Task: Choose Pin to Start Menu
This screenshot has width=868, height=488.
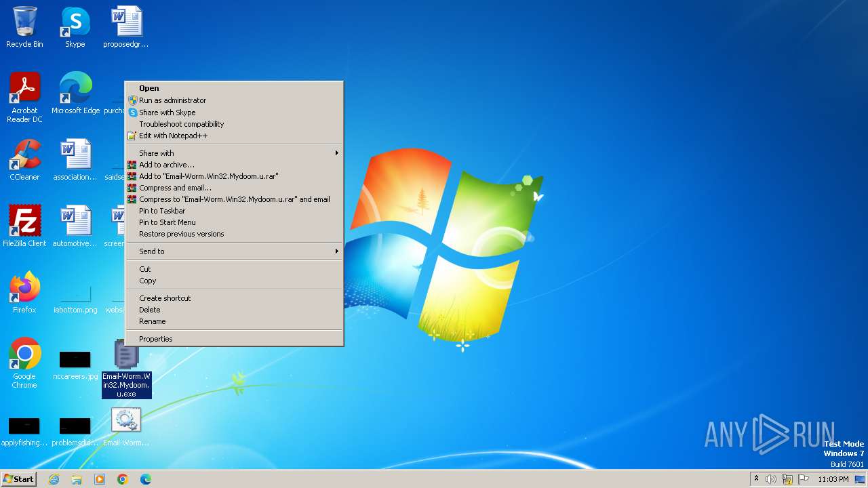Action: 234,222
